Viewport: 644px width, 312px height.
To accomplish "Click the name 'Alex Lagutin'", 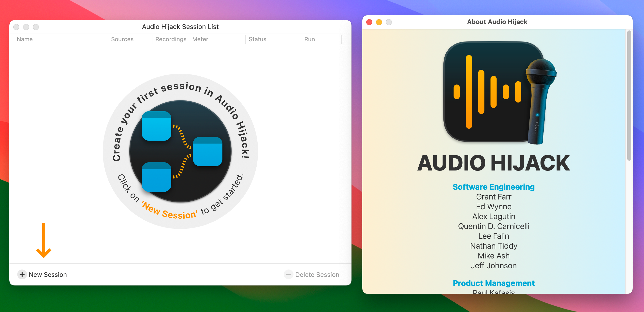I will pos(494,216).
